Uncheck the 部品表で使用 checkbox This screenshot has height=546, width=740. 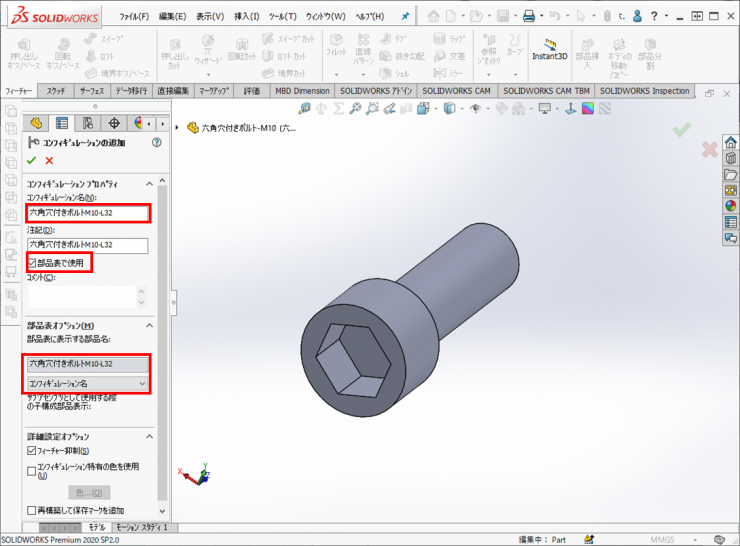click(x=32, y=263)
